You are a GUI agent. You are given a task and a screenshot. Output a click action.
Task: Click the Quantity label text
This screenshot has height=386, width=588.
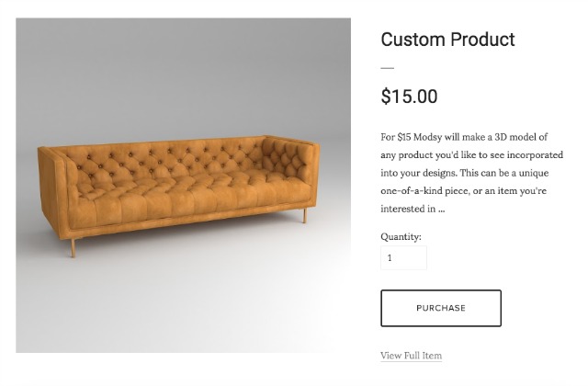coord(401,237)
